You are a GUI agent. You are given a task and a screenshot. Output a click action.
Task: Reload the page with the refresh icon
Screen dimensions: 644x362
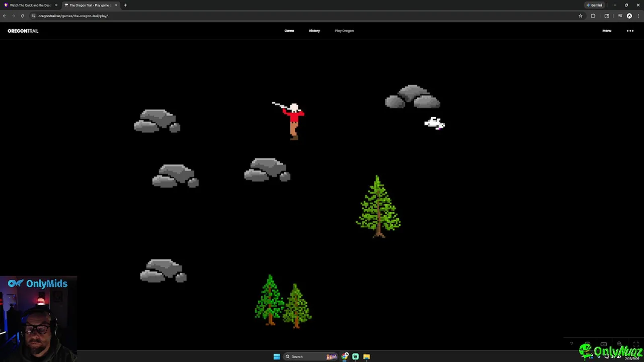[x=23, y=16]
